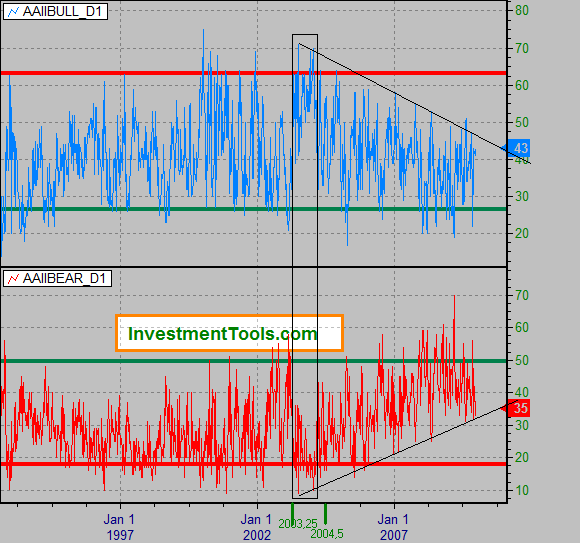Click the Jan 1 2002 date label
This screenshot has width=580, height=543.
[256, 527]
